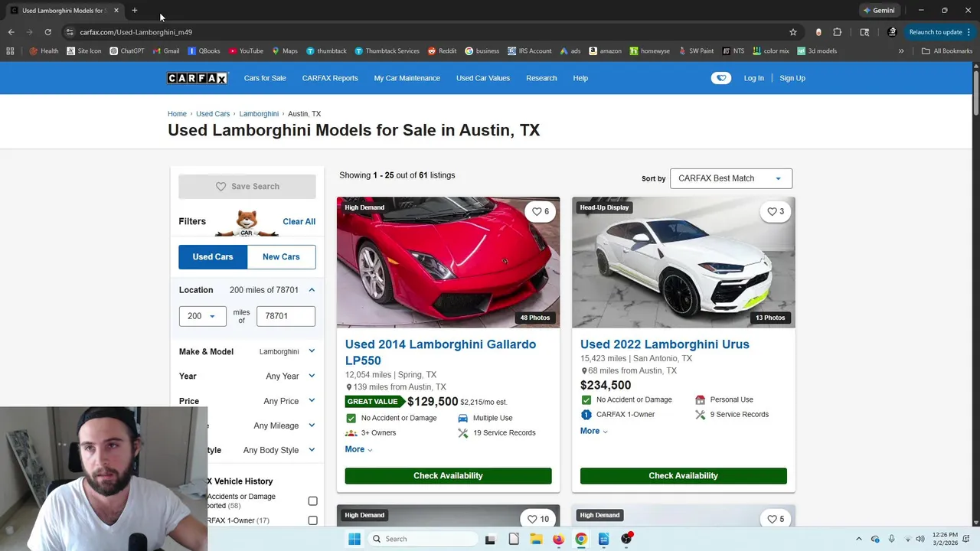The height and width of the screenshot is (551, 980).
Task: Open the YouTube bookmark
Action: click(x=246, y=51)
